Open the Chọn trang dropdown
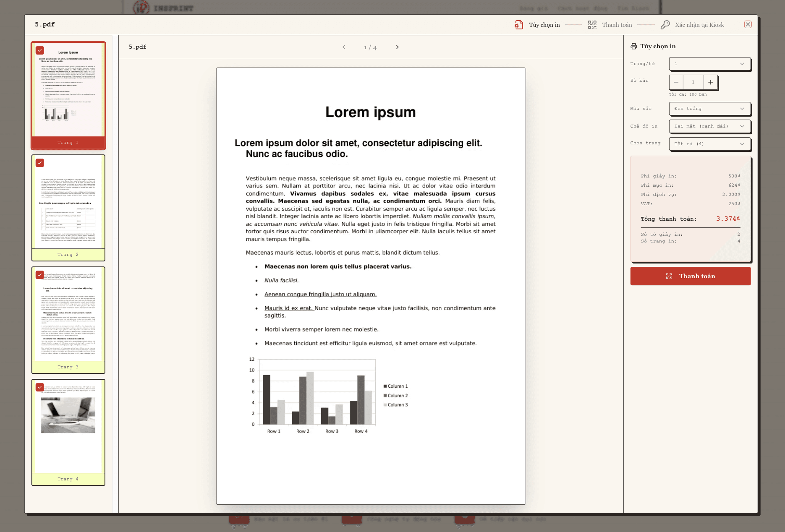Image resolution: width=785 pixels, height=532 pixels. point(709,144)
